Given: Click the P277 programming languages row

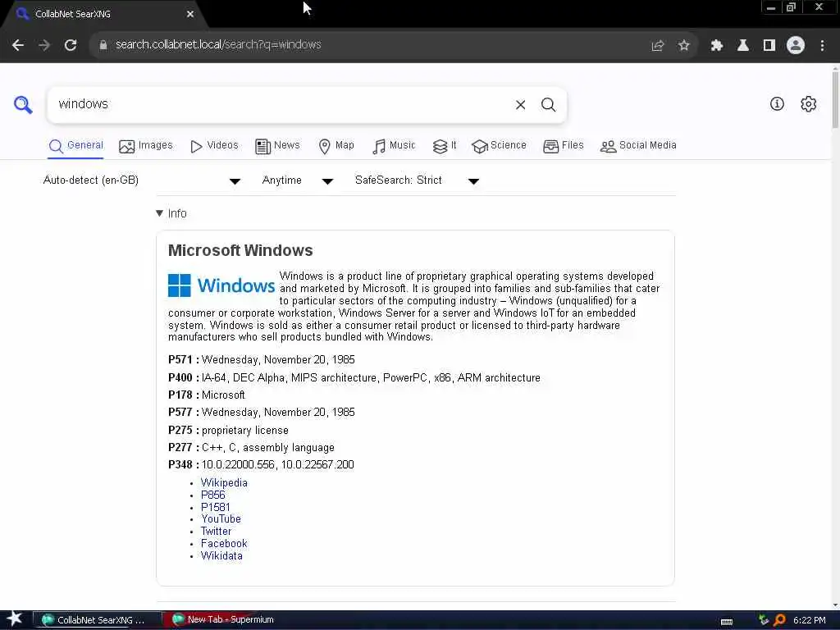Looking at the screenshot, I should pos(251,448).
